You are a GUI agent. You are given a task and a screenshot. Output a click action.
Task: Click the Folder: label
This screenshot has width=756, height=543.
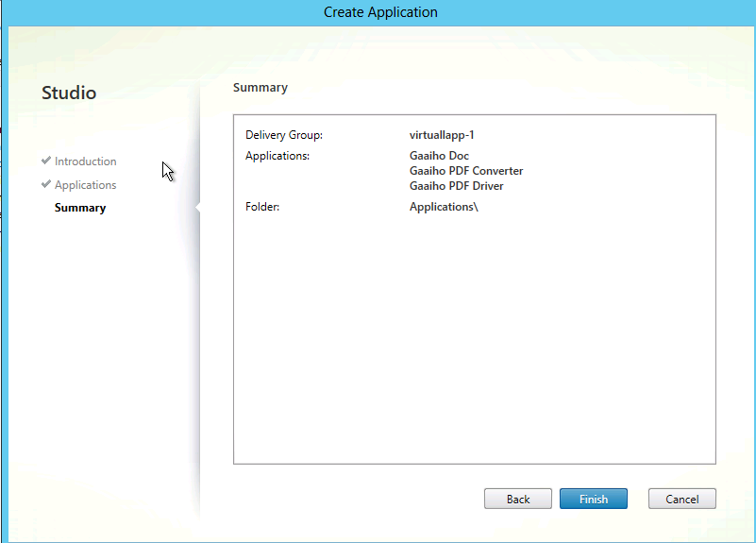262,207
